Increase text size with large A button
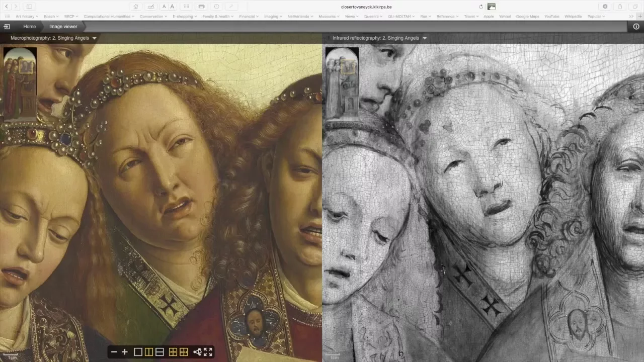Screen dimensions: 644x362 pos(172,7)
